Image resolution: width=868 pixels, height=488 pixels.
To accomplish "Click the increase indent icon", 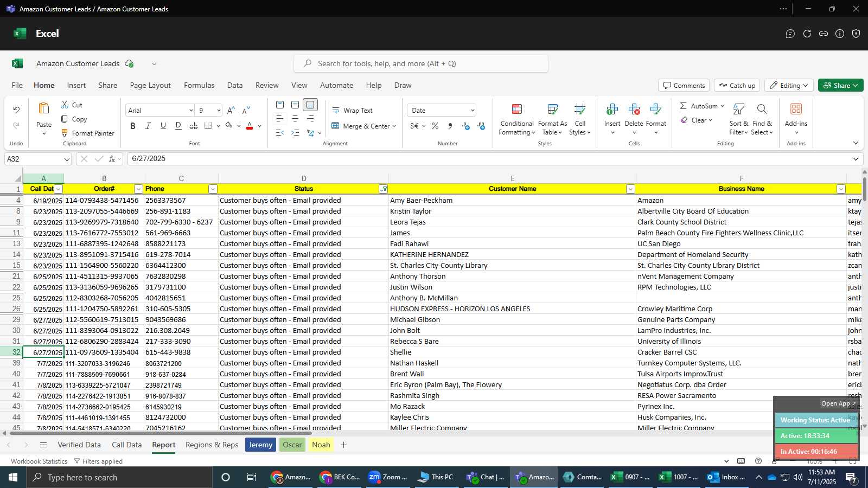I will [x=295, y=133].
